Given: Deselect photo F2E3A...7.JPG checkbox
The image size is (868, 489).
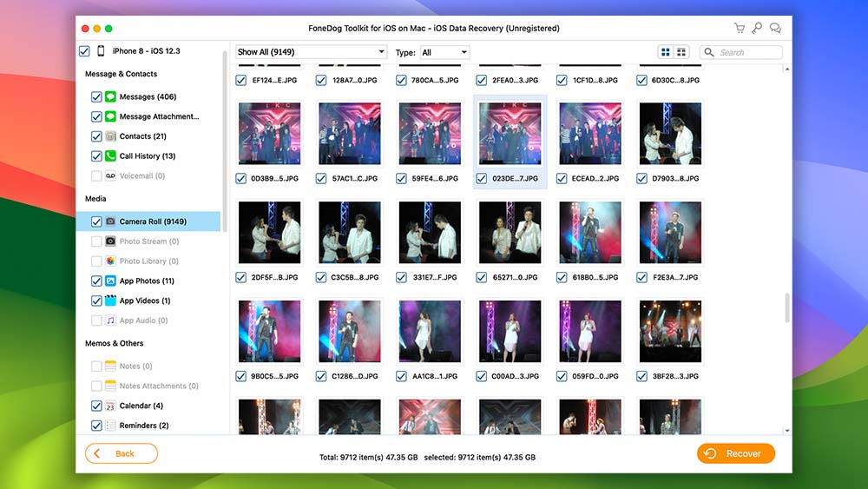Looking at the screenshot, I should (x=641, y=277).
